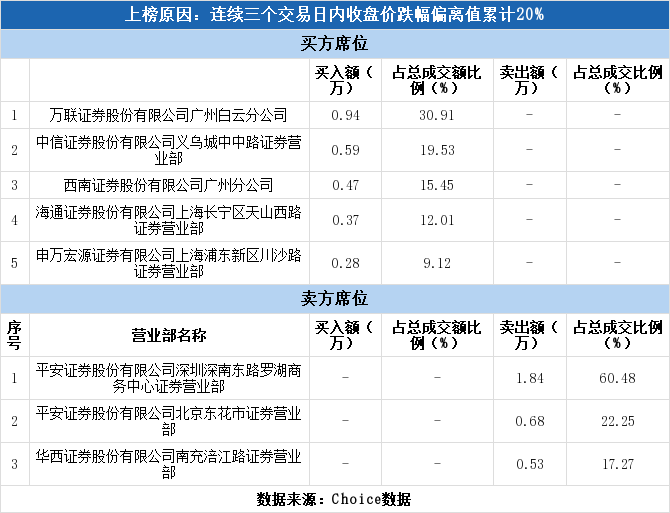The image size is (670, 513).
Task: Select sell percentage 17.27
Action: pyautogui.click(x=617, y=464)
